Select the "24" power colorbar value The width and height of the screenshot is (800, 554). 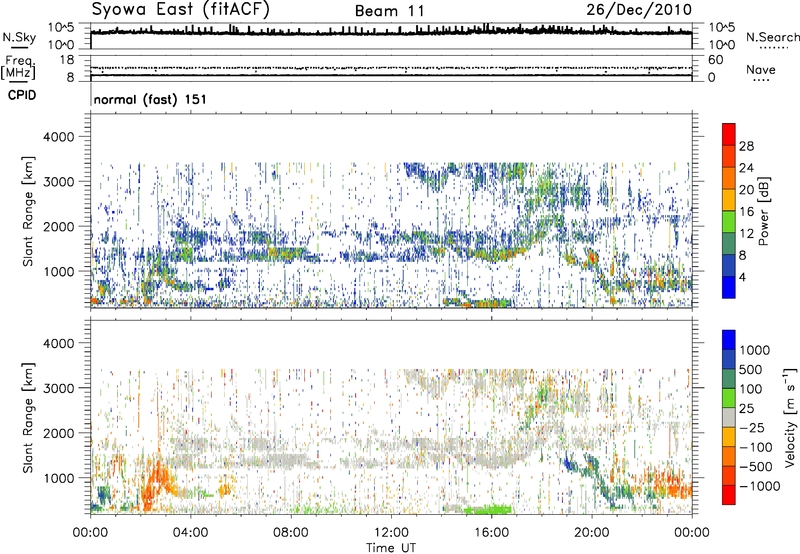pos(746,168)
